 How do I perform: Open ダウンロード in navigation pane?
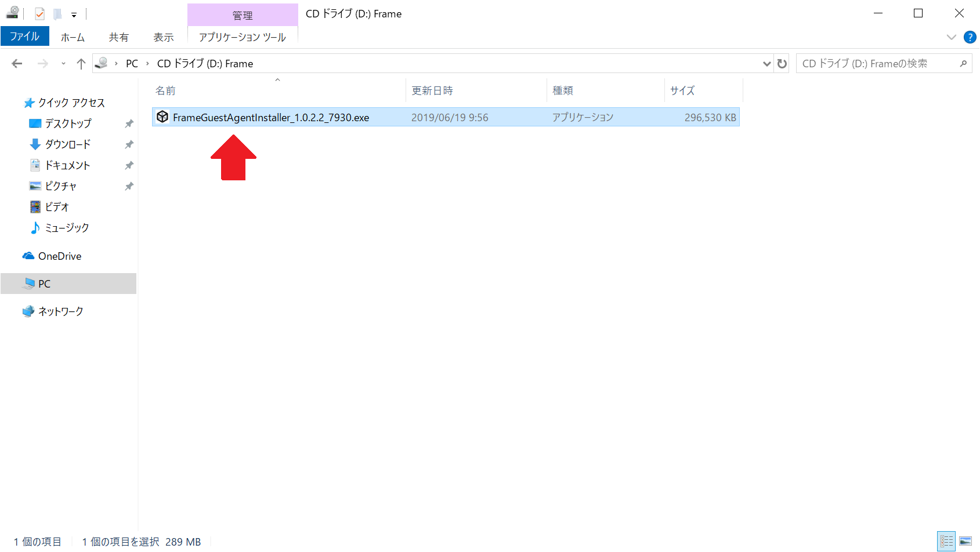[x=68, y=144]
